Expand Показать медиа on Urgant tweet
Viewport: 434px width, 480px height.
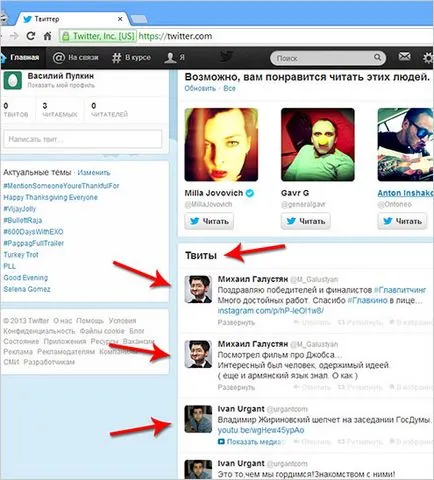[251, 442]
